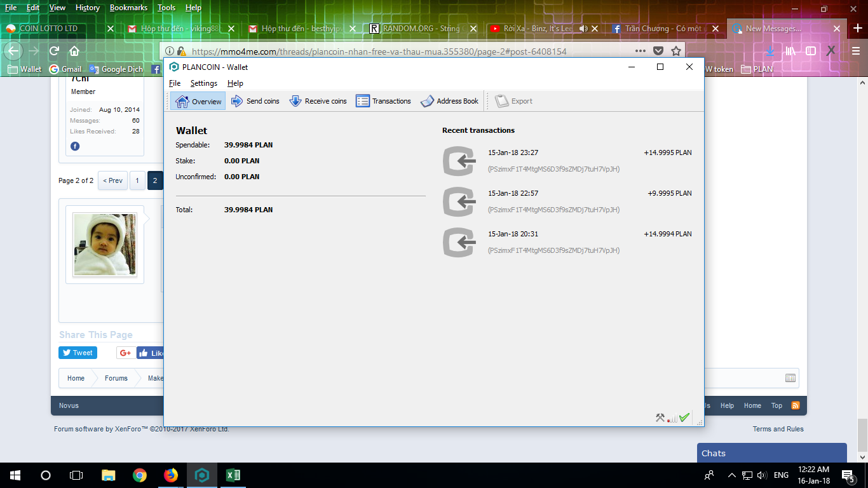Open the Send coins tab
The image size is (868, 488).
[x=255, y=101]
